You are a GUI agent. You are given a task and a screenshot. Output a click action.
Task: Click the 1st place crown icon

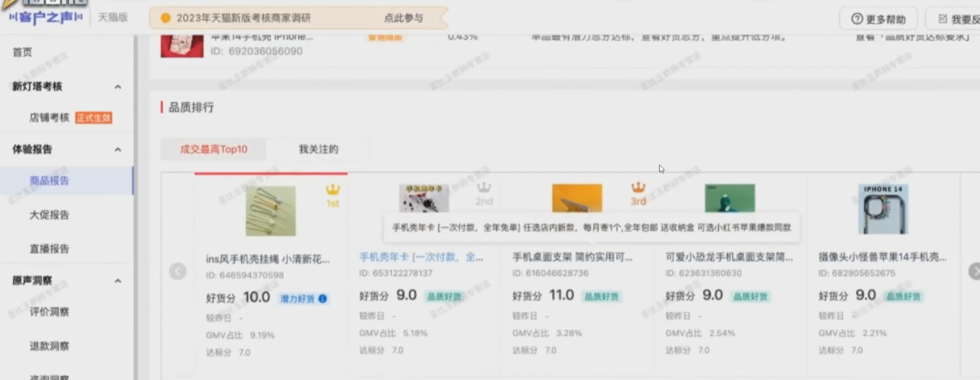click(333, 191)
